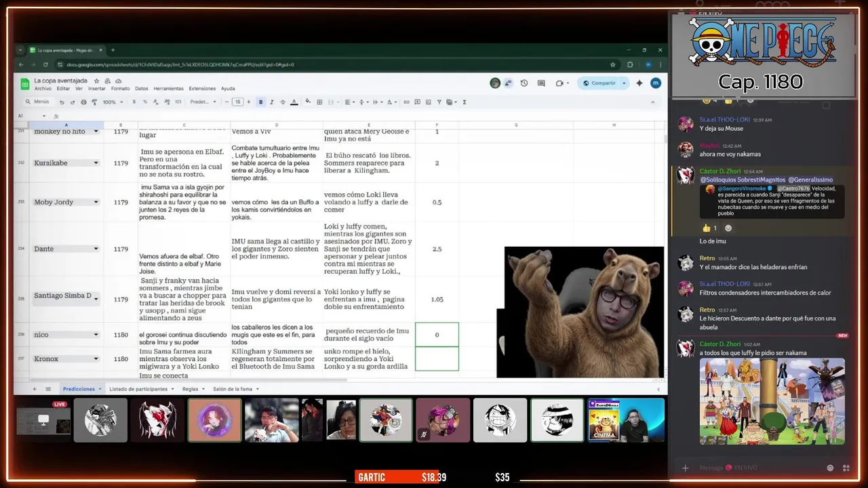This screenshot has height=488, width=868.
Task: Click the thumbs up reaction in chat
Action: click(709, 228)
